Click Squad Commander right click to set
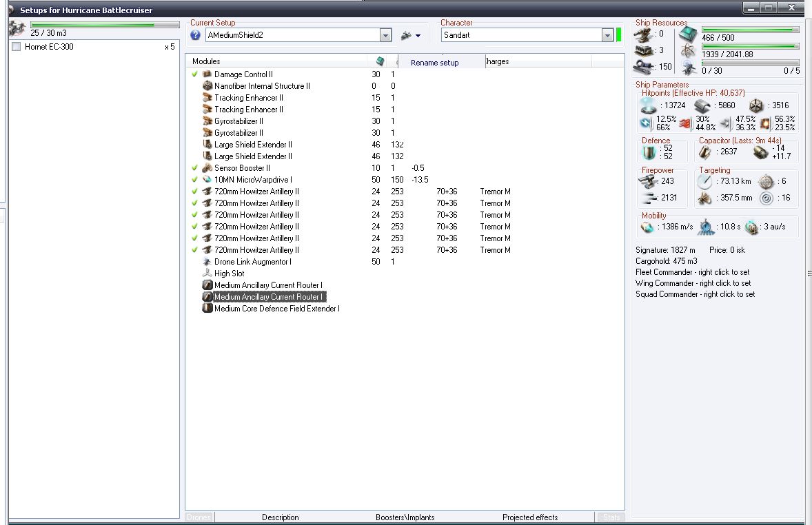 695,294
